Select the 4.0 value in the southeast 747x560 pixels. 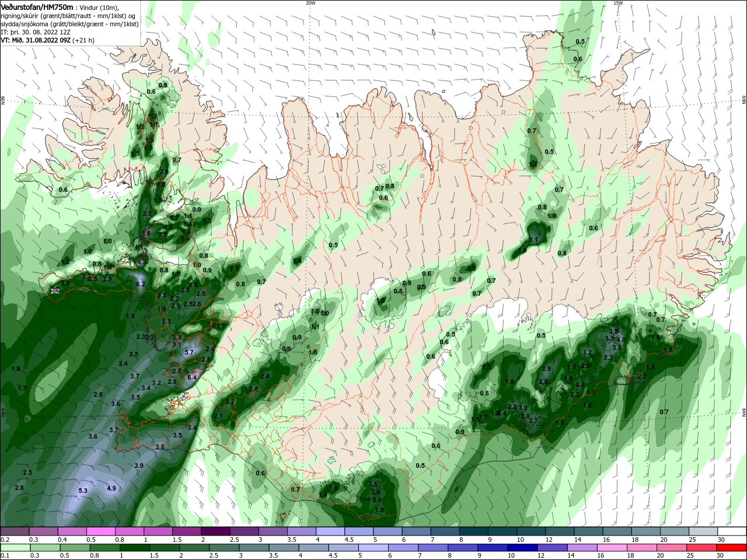(x=621, y=339)
